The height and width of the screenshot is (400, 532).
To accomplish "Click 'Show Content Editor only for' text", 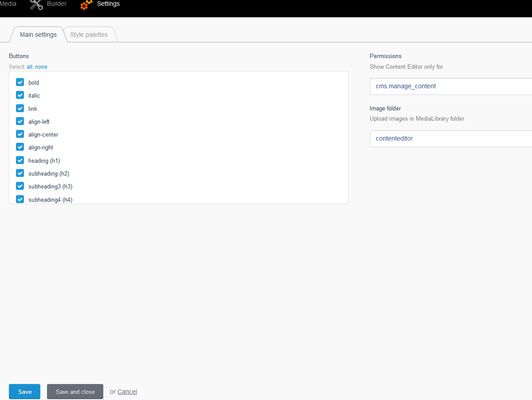I will 407,67.
